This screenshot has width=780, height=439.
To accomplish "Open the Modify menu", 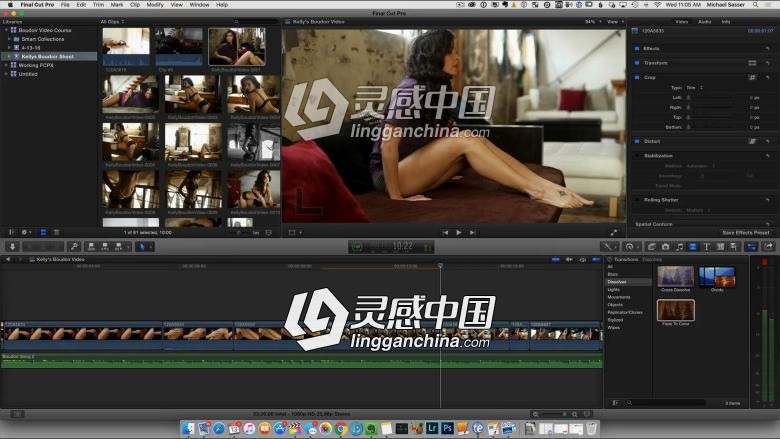I will 155,4.
